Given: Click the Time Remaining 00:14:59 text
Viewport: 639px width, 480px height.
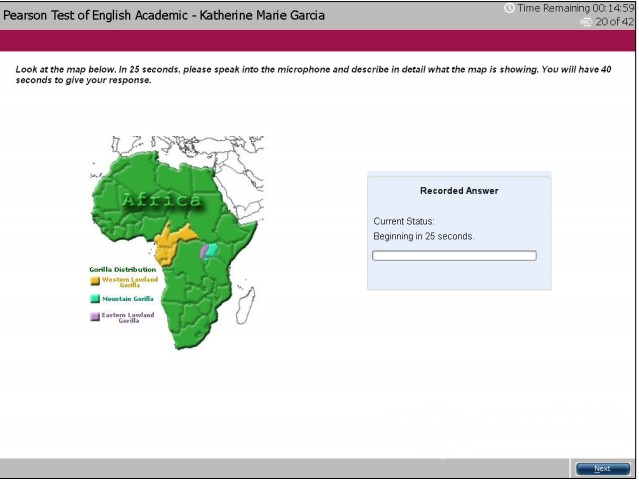Looking at the screenshot, I should (x=575, y=8).
